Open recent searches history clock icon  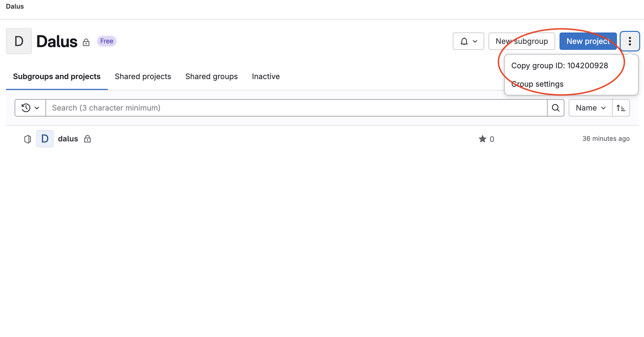tap(25, 108)
